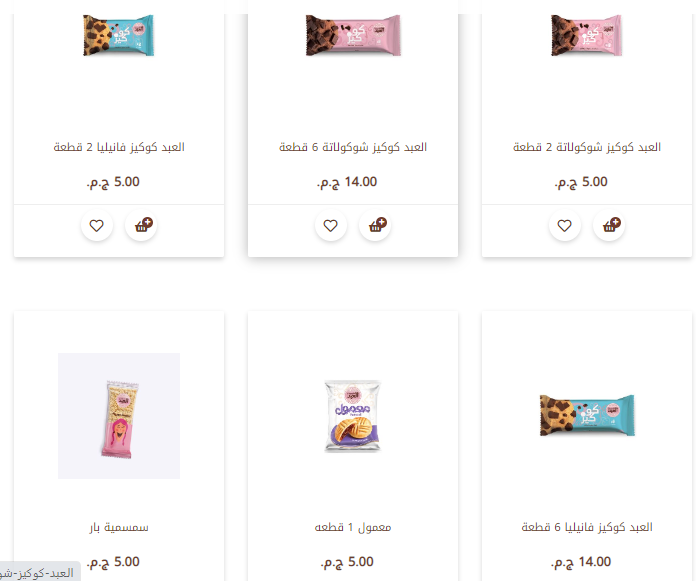Screen dimensions: 696x581
Task: Add vanilla cookies 2-piece to wishlist
Action: coord(97,225)
